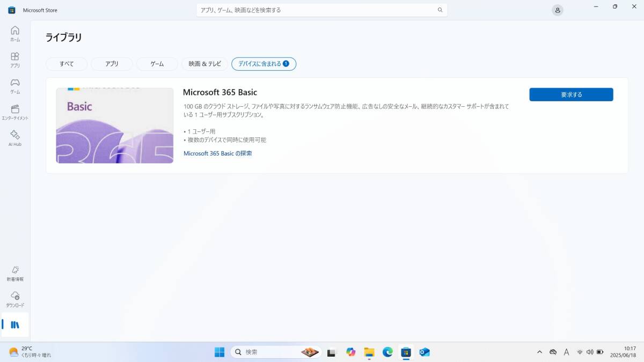The width and height of the screenshot is (644, 362).
Task: Switch to the 映画 & テレビ tab
Action: tap(204, 63)
